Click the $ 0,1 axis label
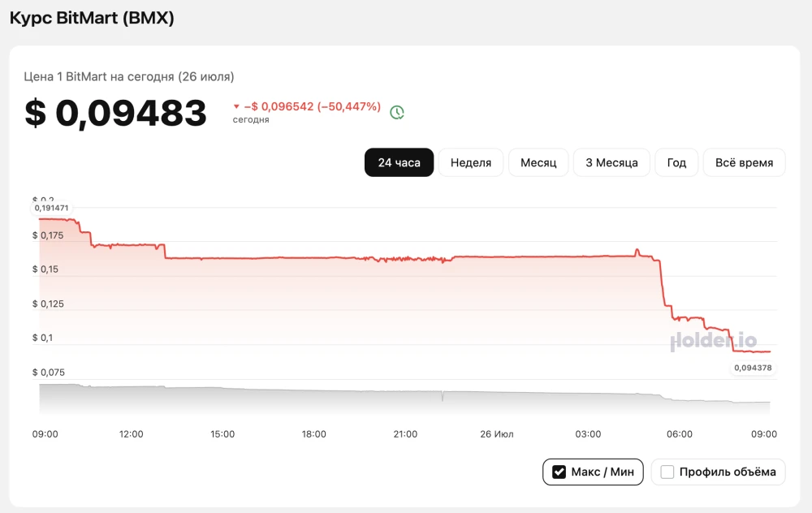The height and width of the screenshot is (513, 812). click(42, 338)
